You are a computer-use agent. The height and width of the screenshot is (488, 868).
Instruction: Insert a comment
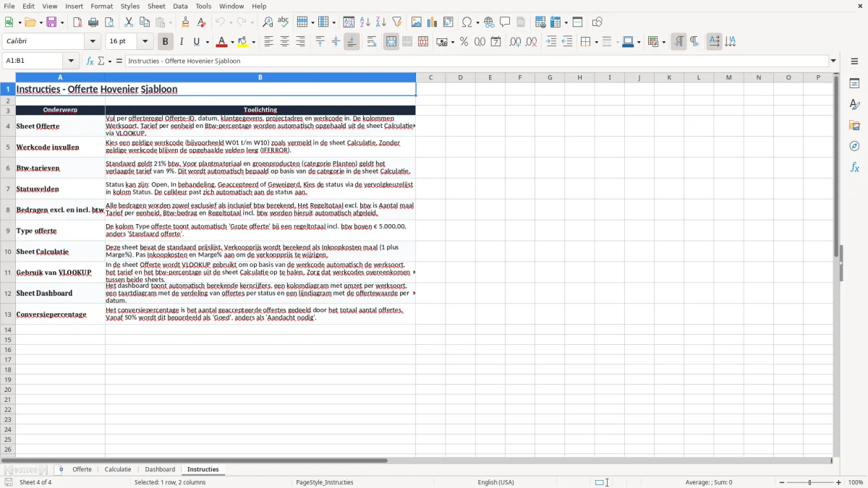505,22
